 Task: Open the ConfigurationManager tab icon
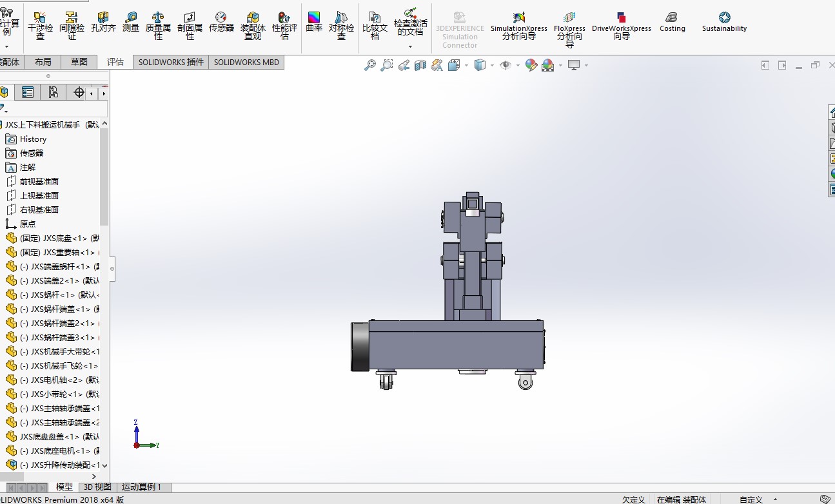(x=53, y=93)
